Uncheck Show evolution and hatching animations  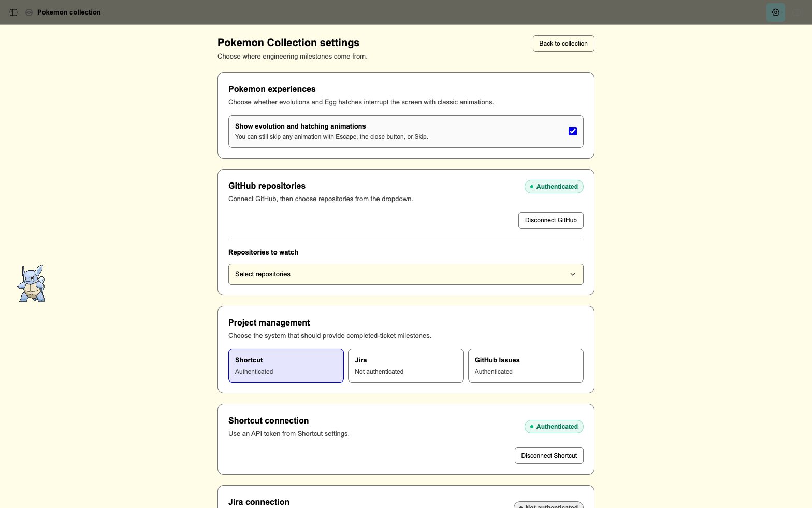click(573, 131)
